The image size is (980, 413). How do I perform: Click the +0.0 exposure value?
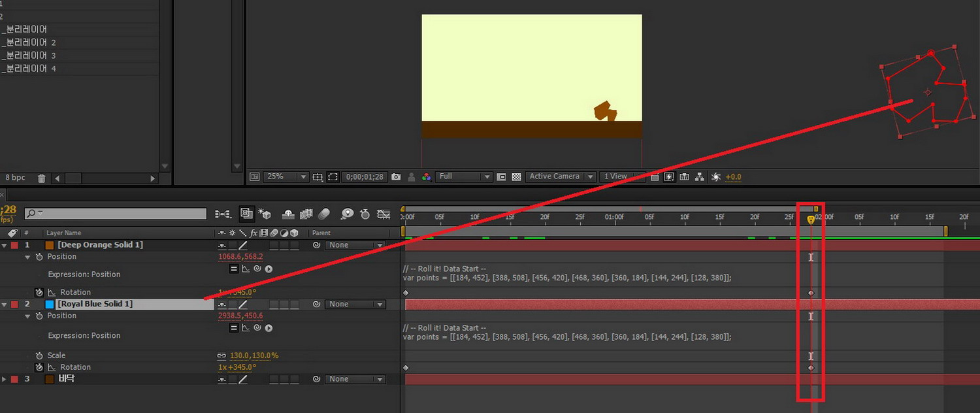coord(733,176)
